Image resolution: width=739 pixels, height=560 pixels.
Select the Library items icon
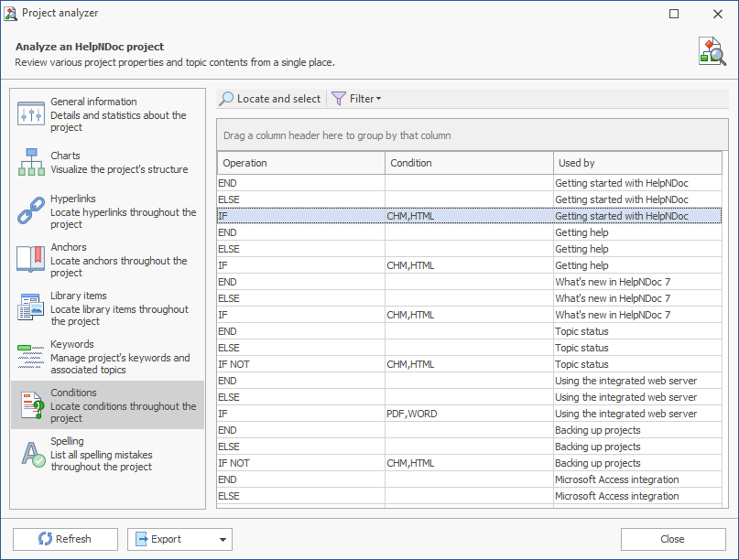(x=30, y=307)
